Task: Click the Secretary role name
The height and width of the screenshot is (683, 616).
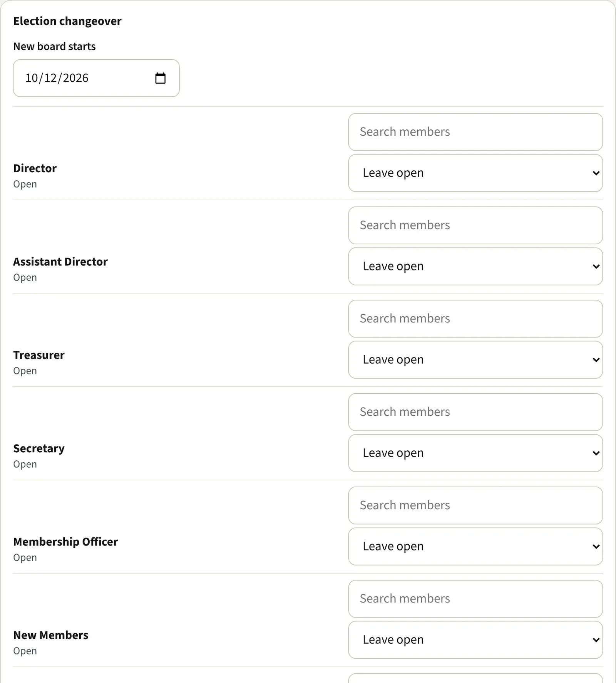Action: [x=39, y=448]
